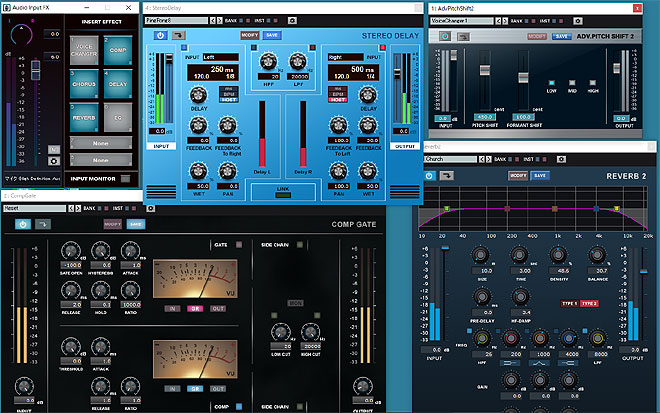This screenshot has height=413, width=660.
Task: Go to next Stereo Delay preset
Action: tap(220, 21)
